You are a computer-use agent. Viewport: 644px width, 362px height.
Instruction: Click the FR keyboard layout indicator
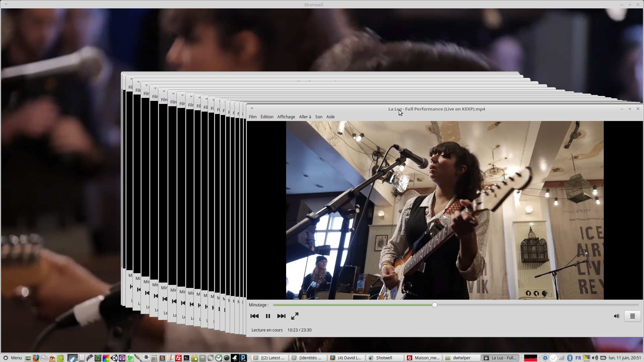[578, 358]
